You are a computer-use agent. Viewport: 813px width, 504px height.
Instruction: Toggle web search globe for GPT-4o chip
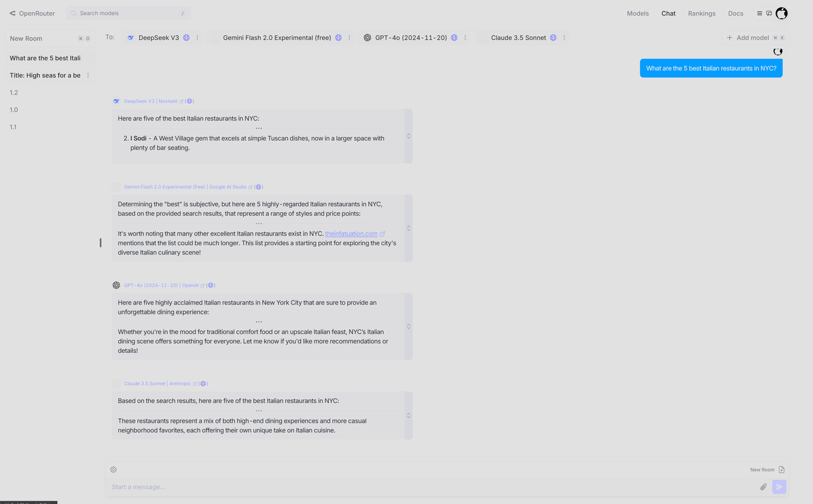coord(454,38)
